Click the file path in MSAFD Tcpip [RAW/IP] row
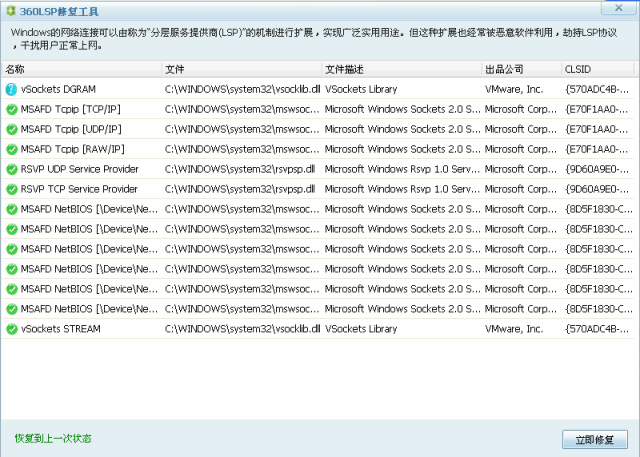 pos(242,149)
